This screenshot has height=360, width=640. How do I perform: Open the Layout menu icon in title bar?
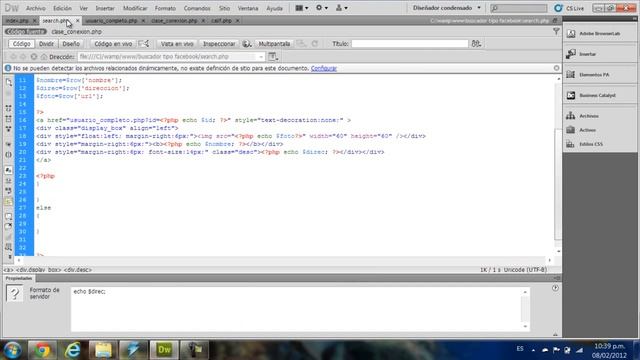coord(302,8)
